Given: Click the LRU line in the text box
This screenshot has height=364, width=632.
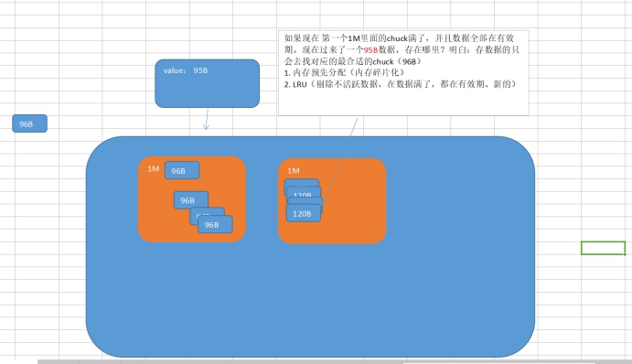Looking at the screenshot, I should [400, 84].
